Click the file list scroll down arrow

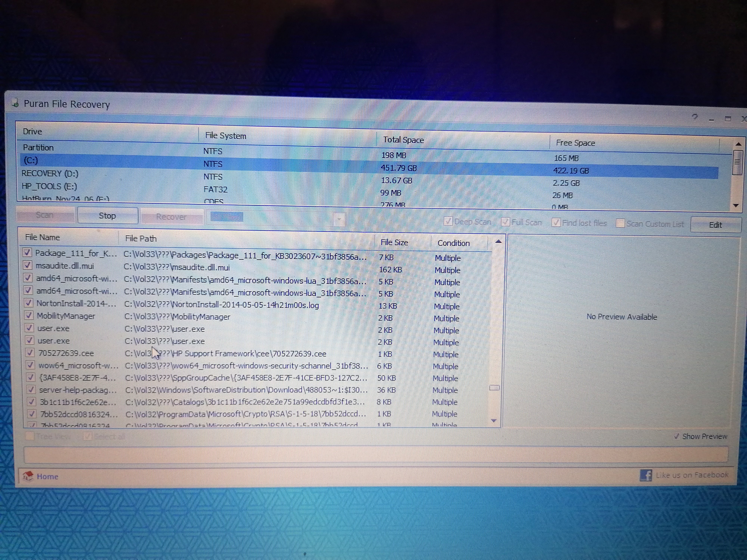click(x=494, y=421)
